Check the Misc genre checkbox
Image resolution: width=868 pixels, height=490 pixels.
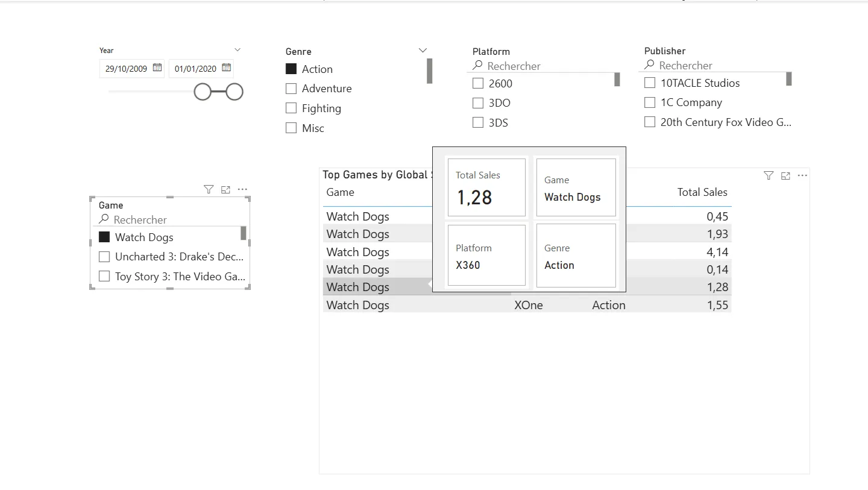click(291, 128)
